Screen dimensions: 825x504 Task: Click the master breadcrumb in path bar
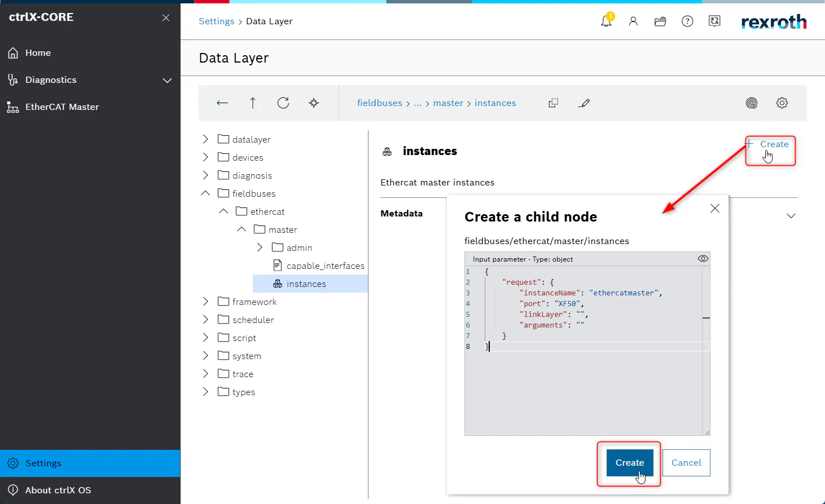[x=448, y=103]
